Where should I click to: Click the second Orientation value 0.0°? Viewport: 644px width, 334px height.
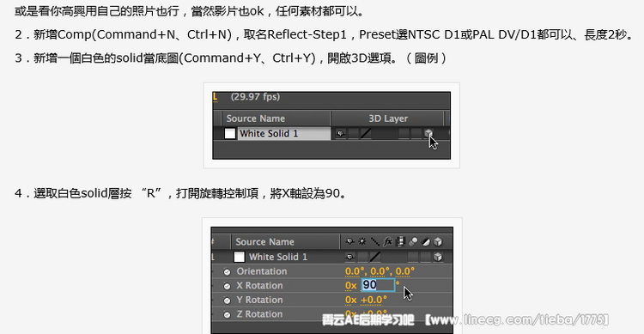tap(380, 271)
